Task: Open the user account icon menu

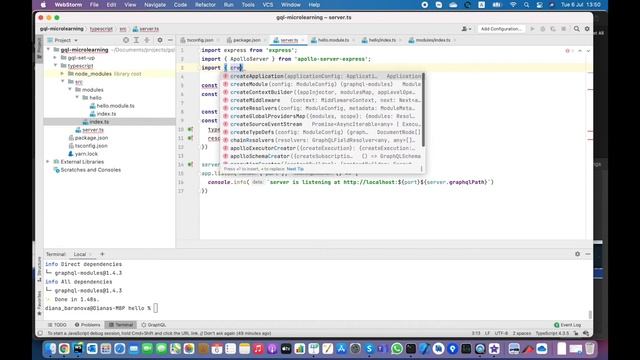Action: 466,29
